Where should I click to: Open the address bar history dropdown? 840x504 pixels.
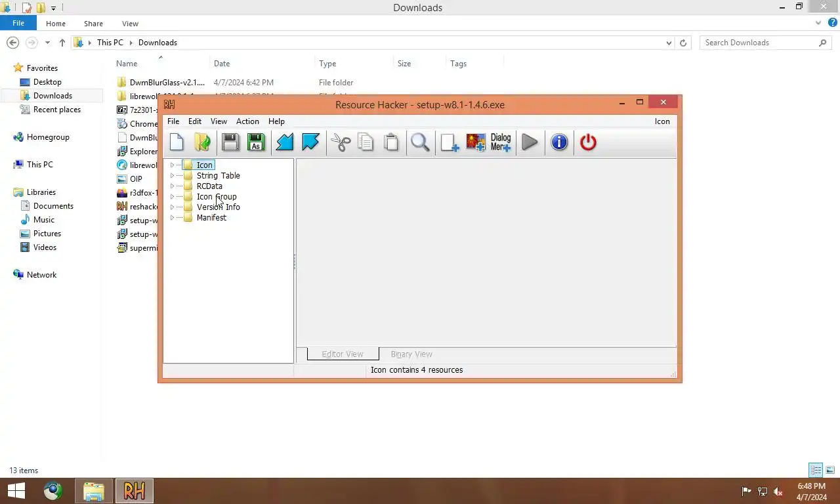pyautogui.click(x=669, y=43)
